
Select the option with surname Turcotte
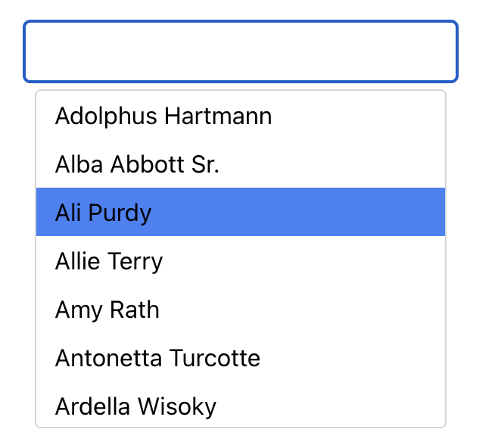coord(157,358)
